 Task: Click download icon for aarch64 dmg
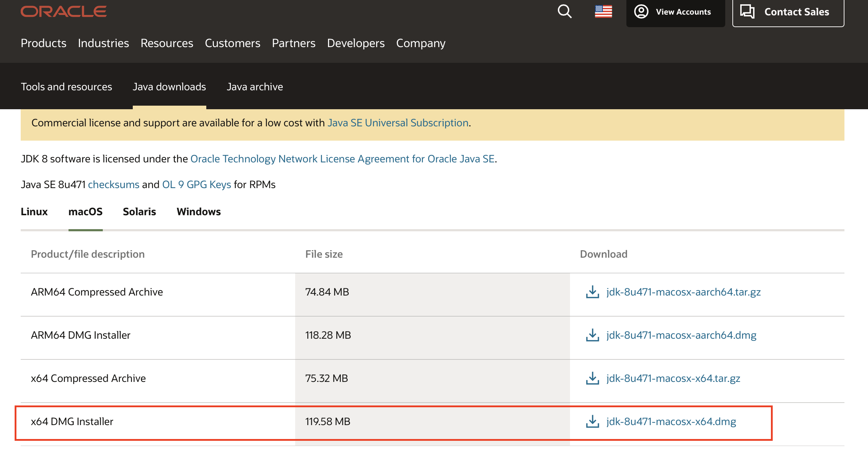click(592, 335)
